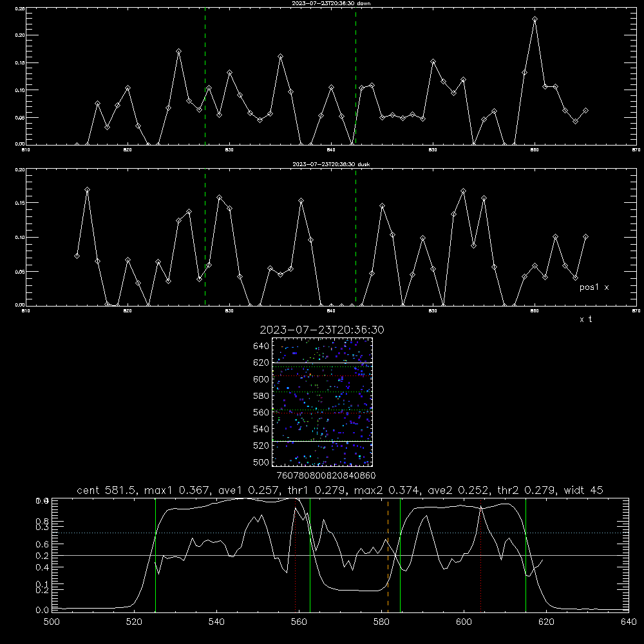Click the dawn plot title "2023-07-23T20:36:30 dawn"
The height and width of the screenshot is (644, 644).
(331, 3)
